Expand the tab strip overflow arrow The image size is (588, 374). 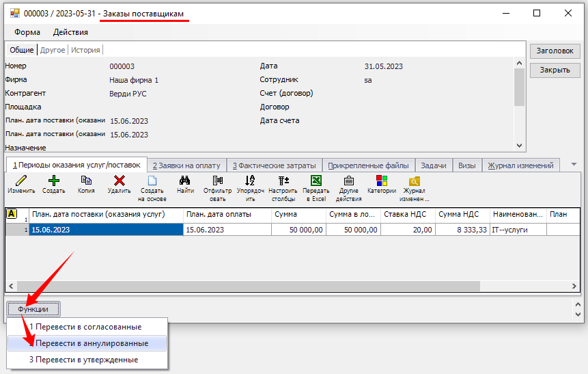pos(574,165)
